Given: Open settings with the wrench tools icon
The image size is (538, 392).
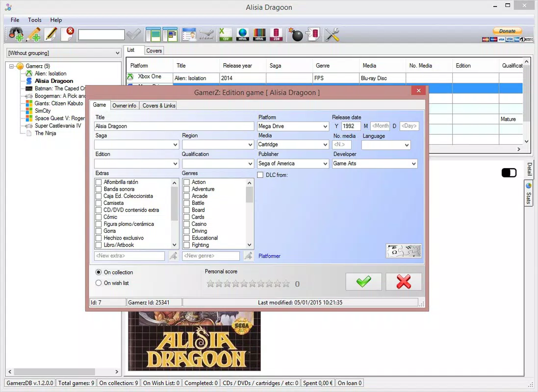Looking at the screenshot, I should [x=332, y=34].
